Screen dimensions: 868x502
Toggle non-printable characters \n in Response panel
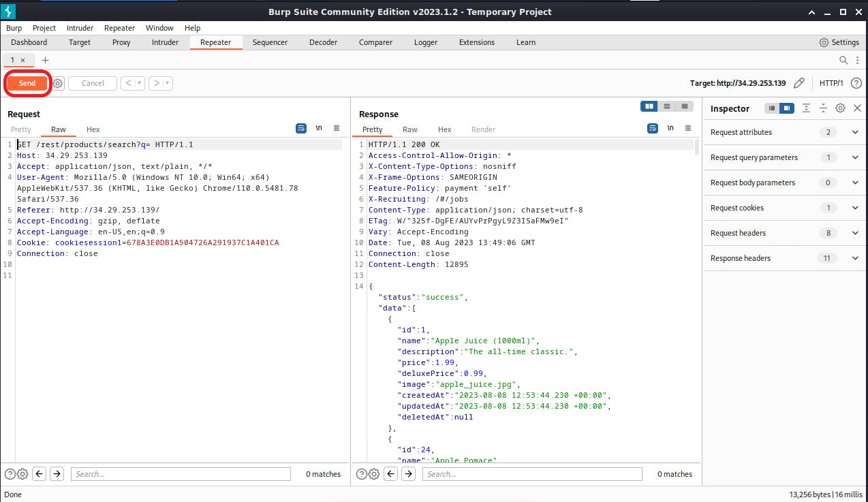pyautogui.click(x=670, y=128)
